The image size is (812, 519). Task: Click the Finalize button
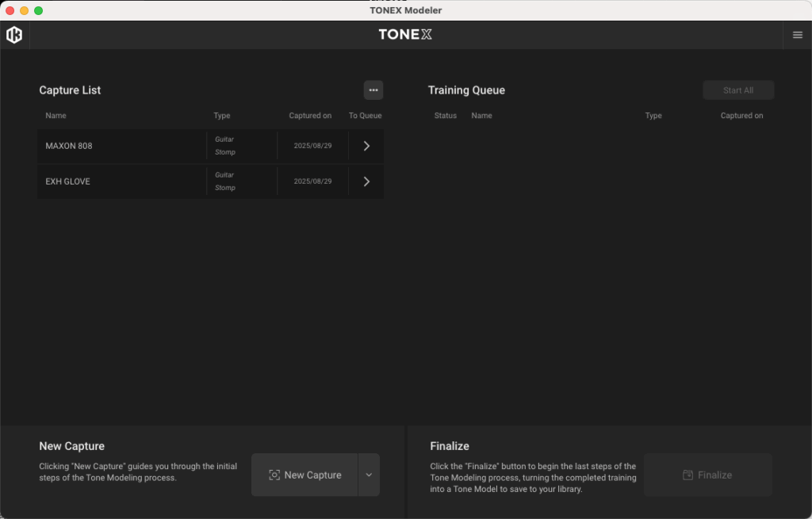coord(708,475)
